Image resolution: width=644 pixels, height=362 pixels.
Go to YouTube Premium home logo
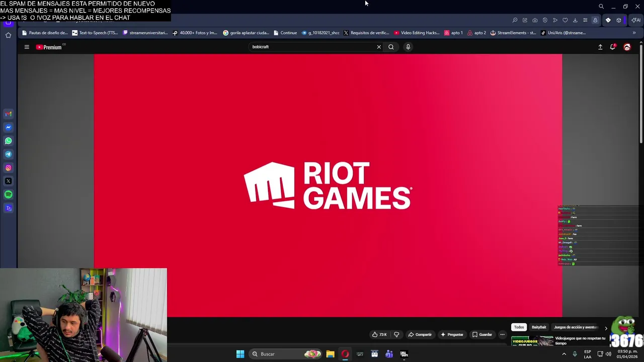point(49,47)
